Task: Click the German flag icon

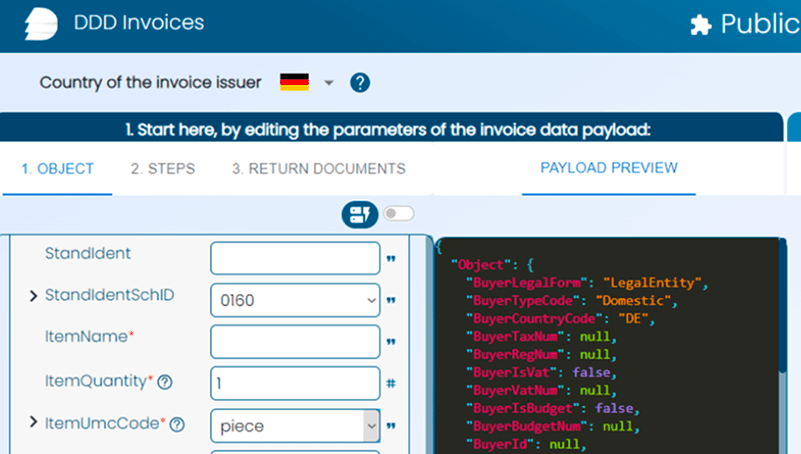Action: 294,82
